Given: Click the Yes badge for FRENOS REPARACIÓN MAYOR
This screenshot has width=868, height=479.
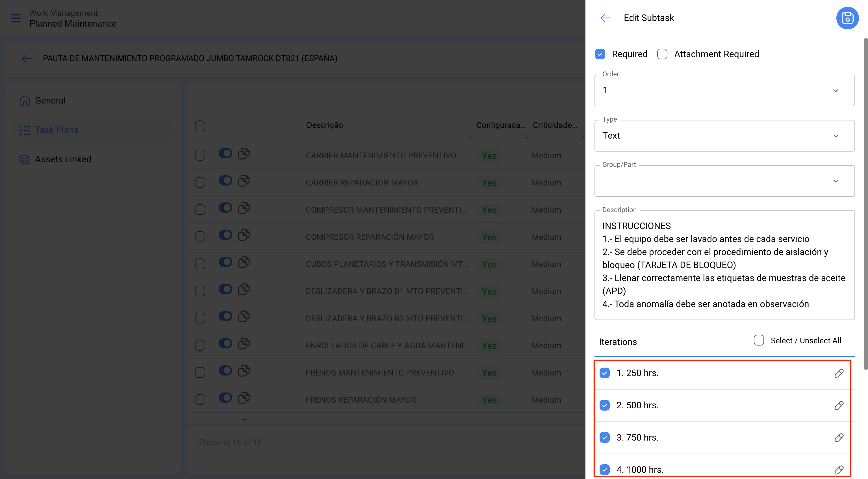Looking at the screenshot, I should pos(489,400).
